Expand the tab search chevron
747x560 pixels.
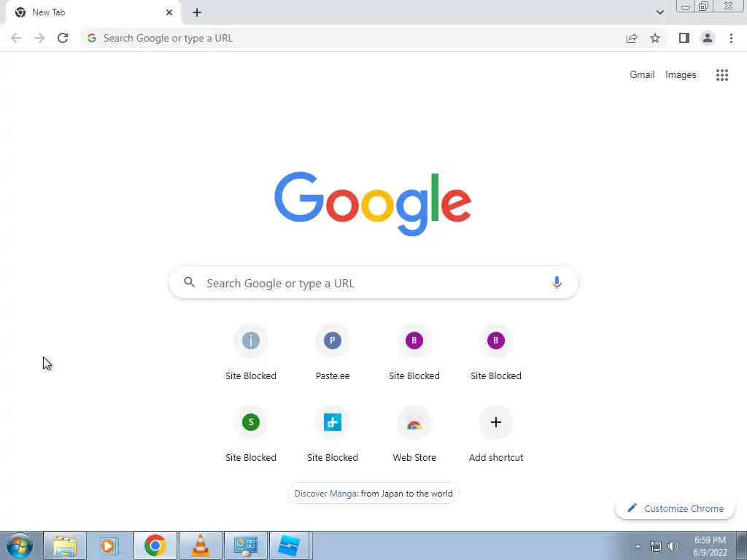pyautogui.click(x=659, y=12)
